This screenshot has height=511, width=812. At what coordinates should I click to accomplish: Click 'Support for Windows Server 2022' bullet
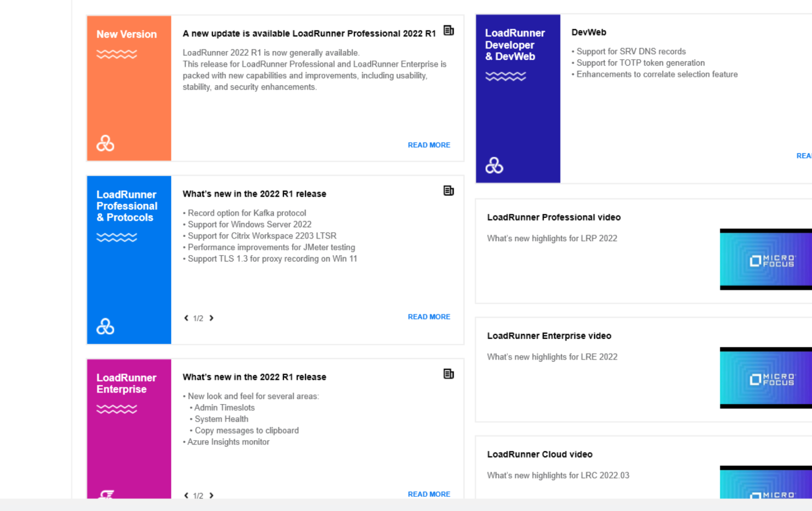pyautogui.click(x=248, y=224)
